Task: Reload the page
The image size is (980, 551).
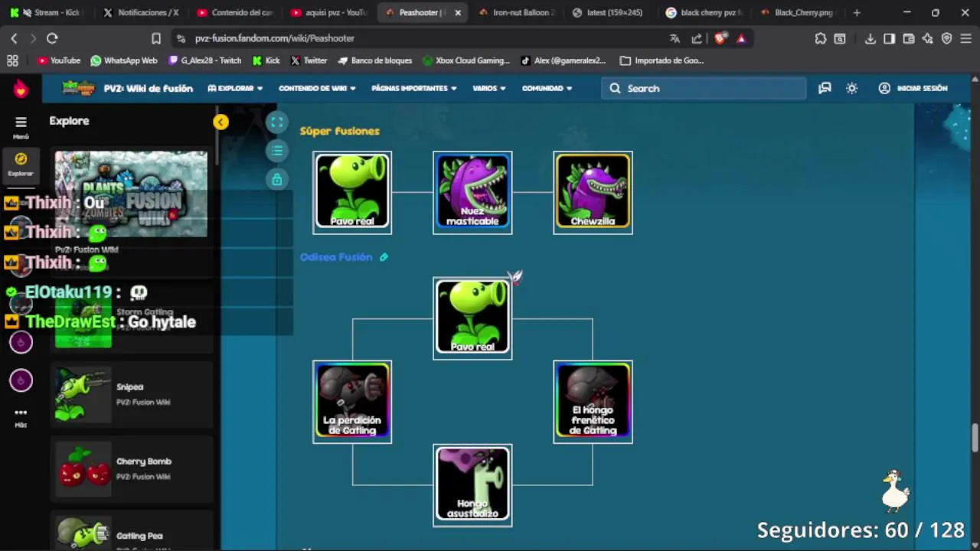Action: coord(52,38)
